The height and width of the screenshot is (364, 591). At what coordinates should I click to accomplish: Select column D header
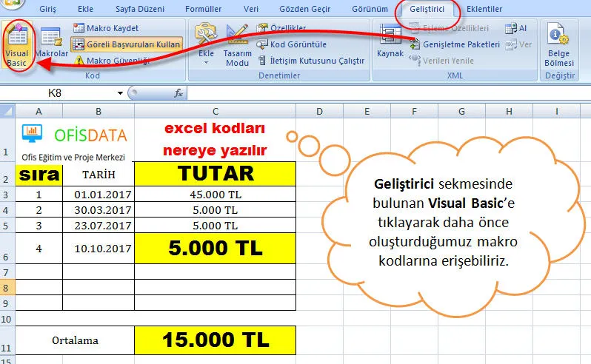click(x=319, y=111)
